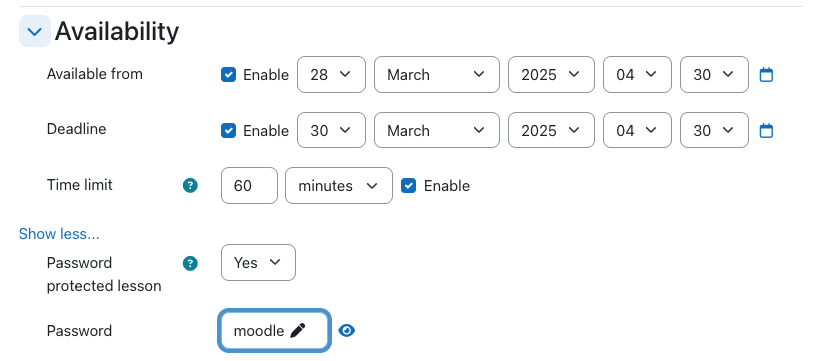Toggle the Time limit Enable checkbox
Screen dimensions: 813x361
[x=409, y=186]
